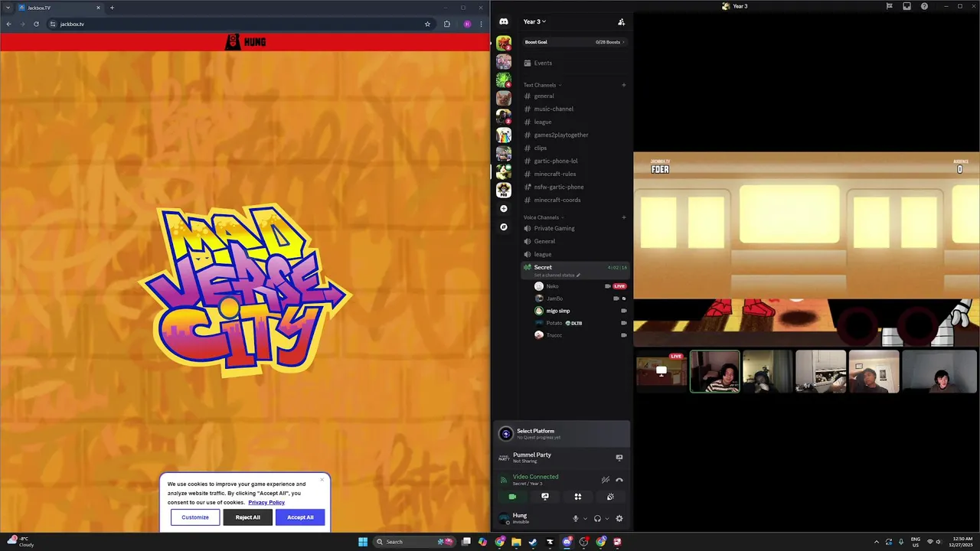Image resolution: width=980 pixels, height=551 pixels.
Task: Open Discord from the taskbar
Action: [567, 542]
